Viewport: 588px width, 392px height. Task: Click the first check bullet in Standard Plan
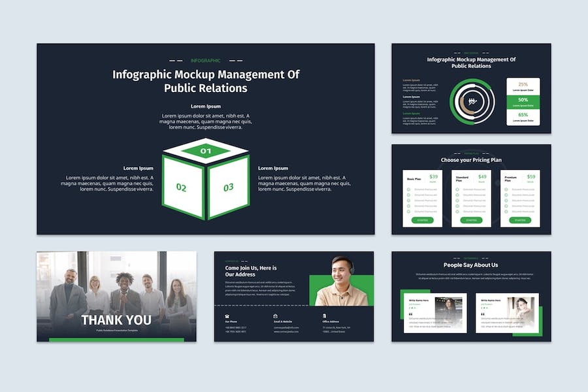457,189
